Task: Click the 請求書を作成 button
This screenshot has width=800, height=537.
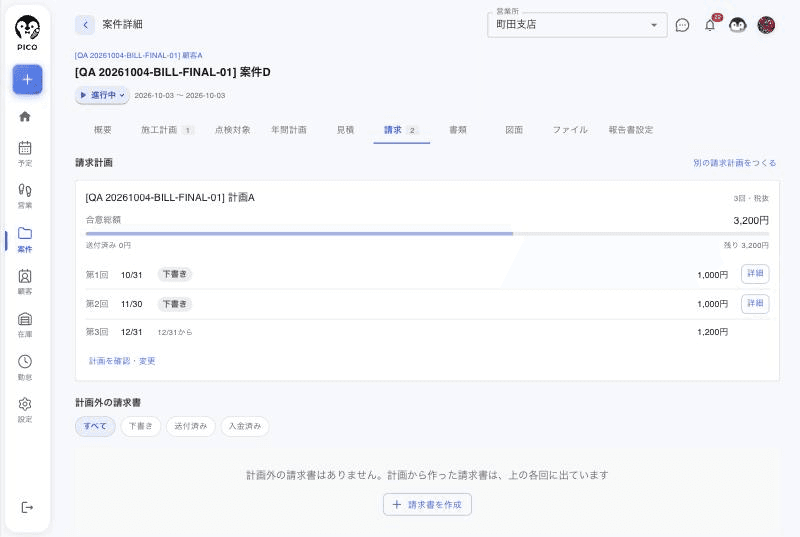Action: coord(427,504)
